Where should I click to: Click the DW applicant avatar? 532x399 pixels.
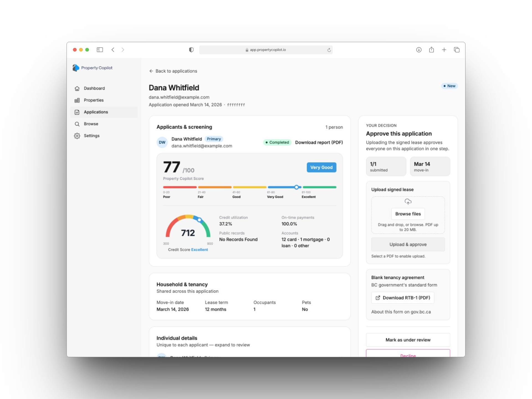pos(162,142)
